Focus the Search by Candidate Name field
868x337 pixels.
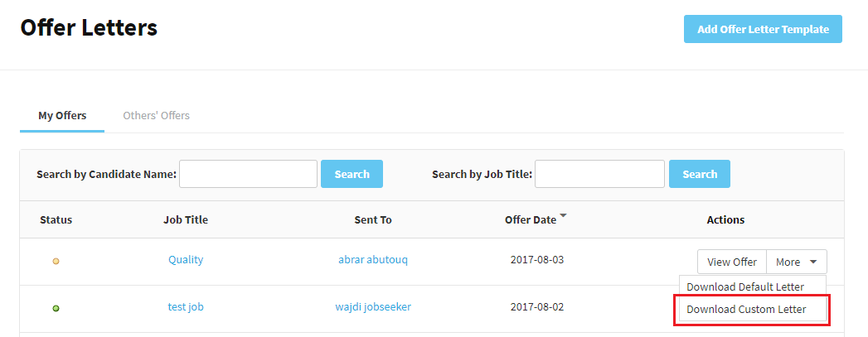[248, 174]
